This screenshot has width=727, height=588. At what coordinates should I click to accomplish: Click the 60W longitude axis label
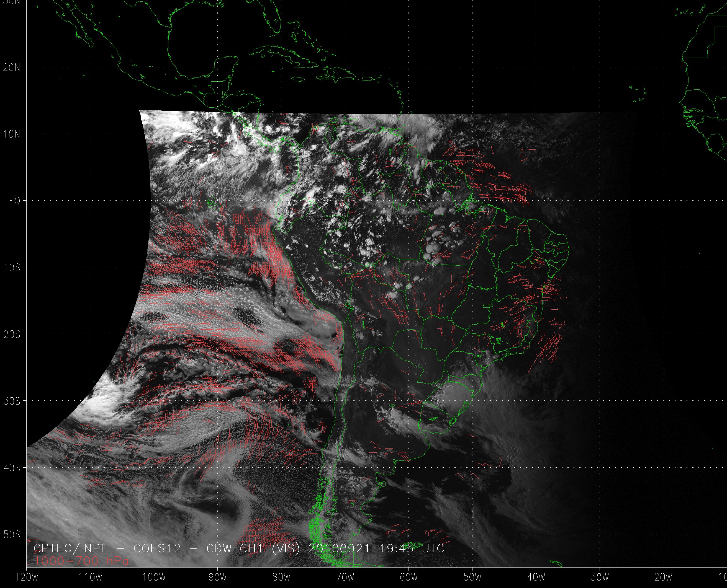(x=409, y=577)
